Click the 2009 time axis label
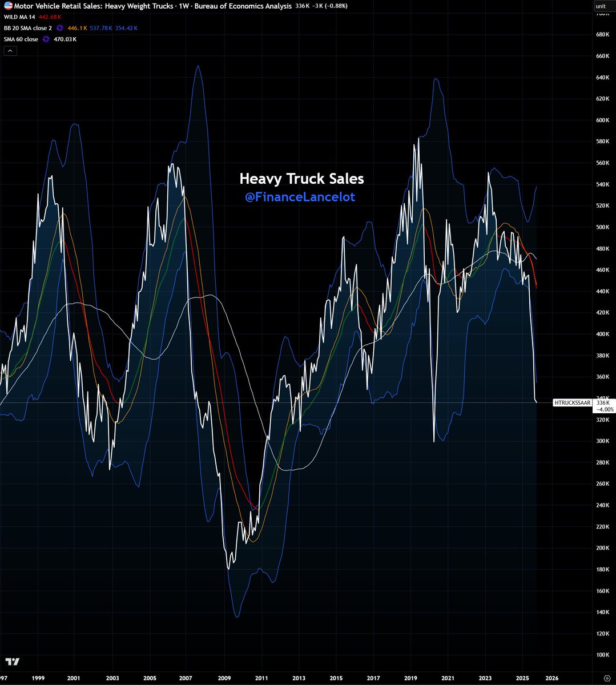616x685 pixels. point(224,678)
